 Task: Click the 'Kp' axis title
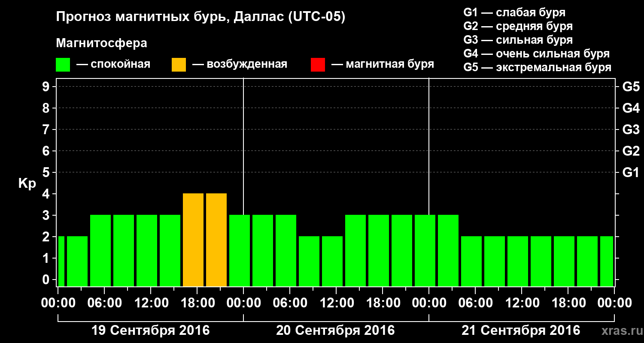click(x=27, y=184)
